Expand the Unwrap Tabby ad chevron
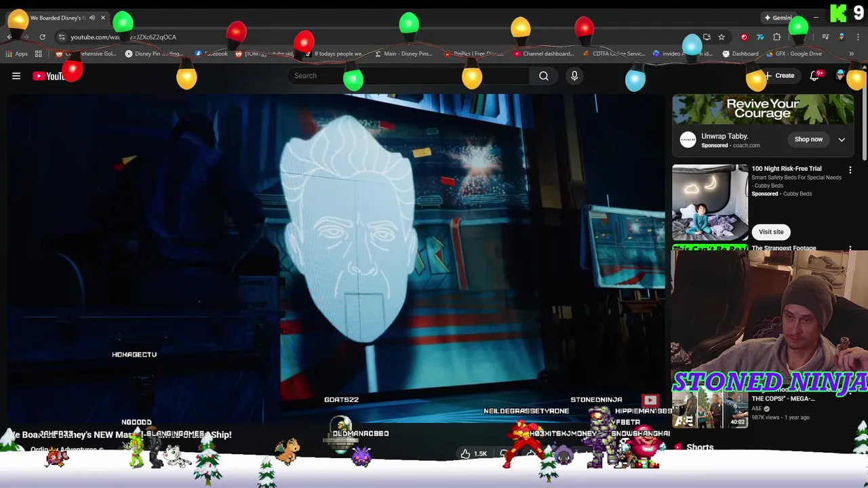This screenshot has height=488, width=868. click(842, 140)
